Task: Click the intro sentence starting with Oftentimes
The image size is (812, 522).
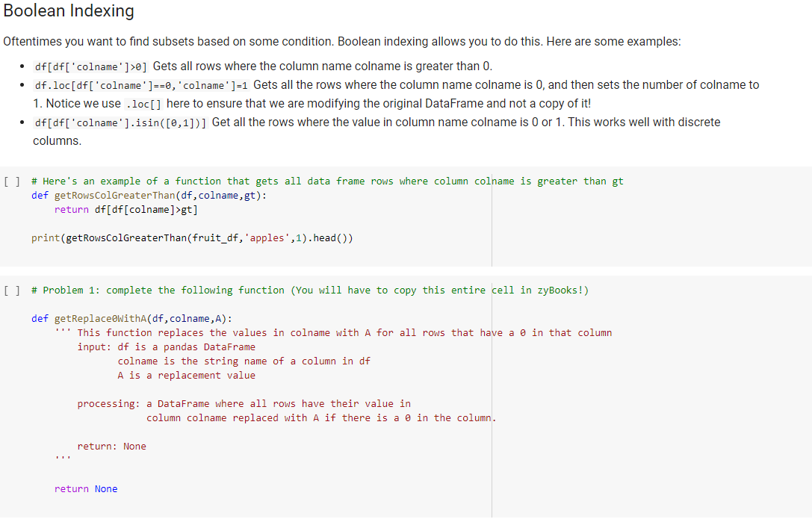Action: 342,41
